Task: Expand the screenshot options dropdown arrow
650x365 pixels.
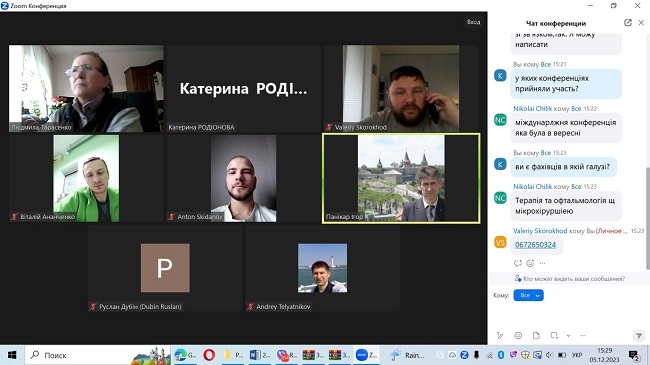Action: 568,336
